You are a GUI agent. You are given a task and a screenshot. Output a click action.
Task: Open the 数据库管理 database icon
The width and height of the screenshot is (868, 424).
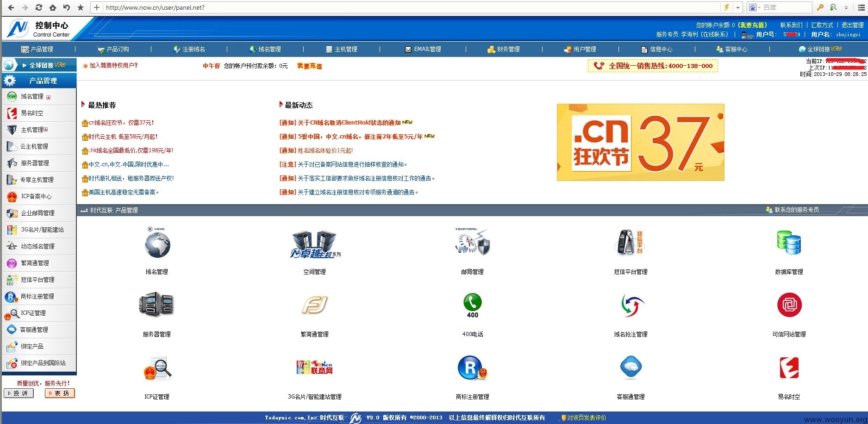point(789,243)
